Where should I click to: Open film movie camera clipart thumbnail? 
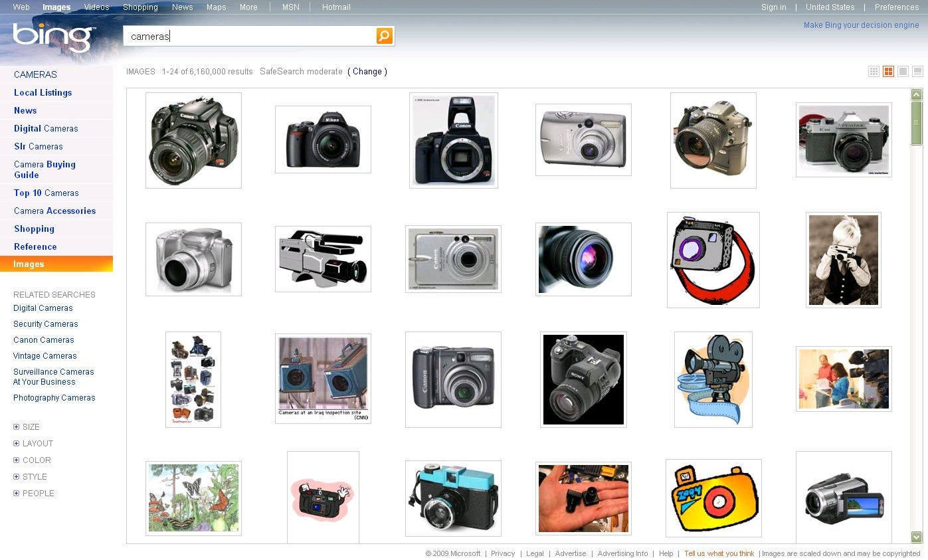tap(713, 379)
